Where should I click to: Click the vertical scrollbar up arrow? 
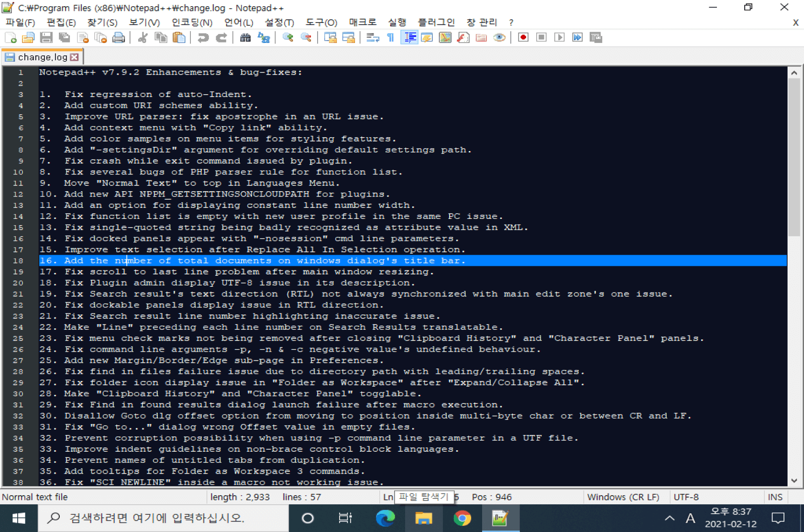[x=794, y=73]
